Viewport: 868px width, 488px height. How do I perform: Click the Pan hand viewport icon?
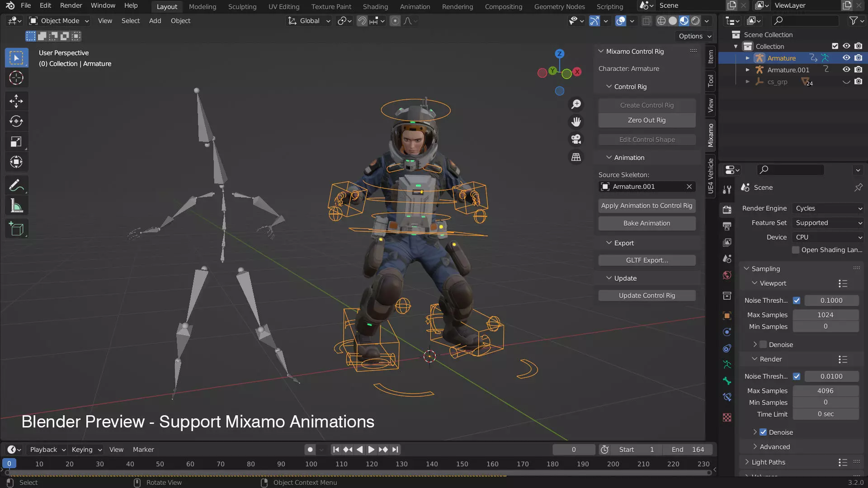pyautogui.click(x=576, y=122)
